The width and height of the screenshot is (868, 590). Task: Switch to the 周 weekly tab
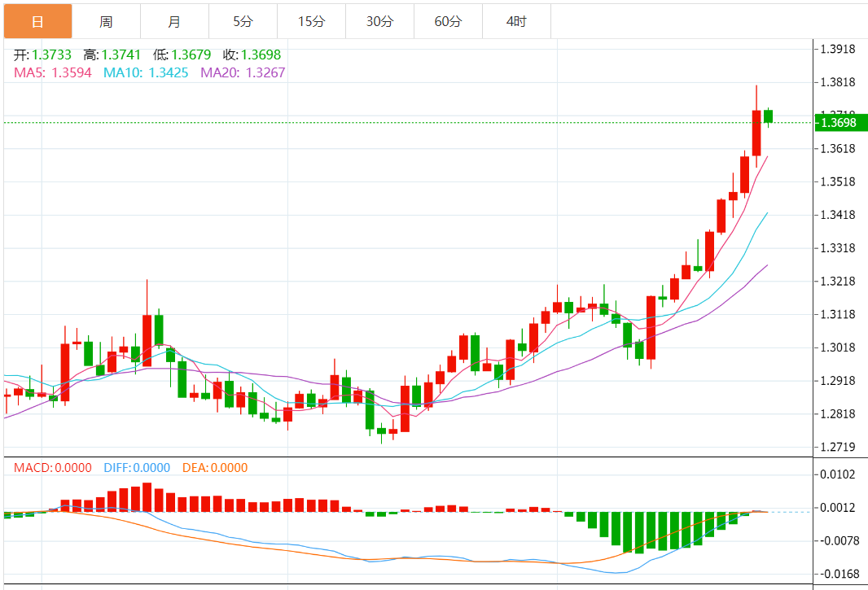point(107,22)
